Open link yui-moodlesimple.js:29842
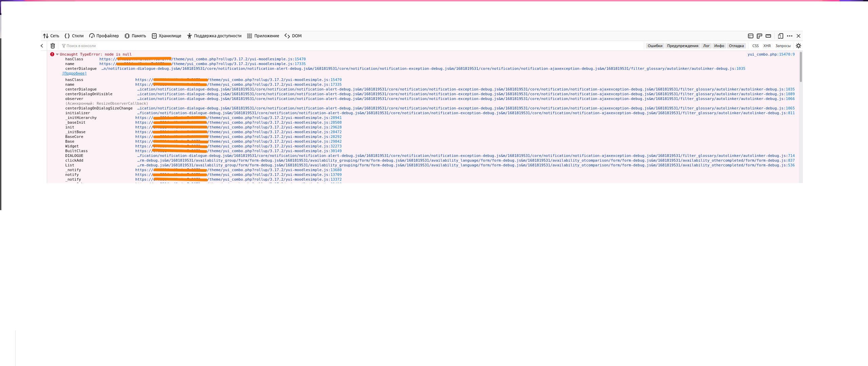This screenshot has width=868, height=366. coord(238,142)
